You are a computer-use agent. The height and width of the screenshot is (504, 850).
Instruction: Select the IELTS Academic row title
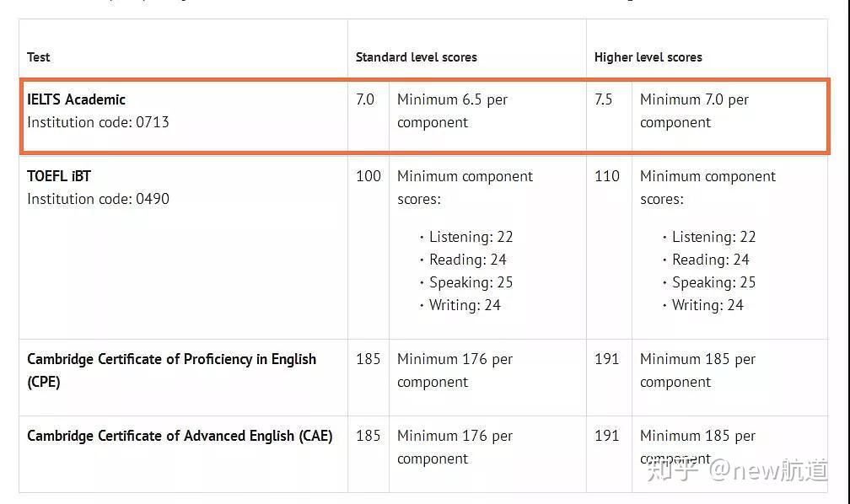coord(77,99)
